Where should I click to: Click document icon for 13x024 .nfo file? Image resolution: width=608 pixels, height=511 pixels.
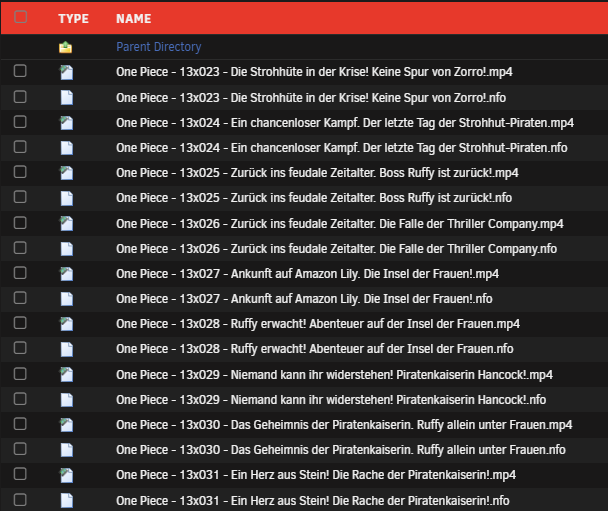point(66,148)
